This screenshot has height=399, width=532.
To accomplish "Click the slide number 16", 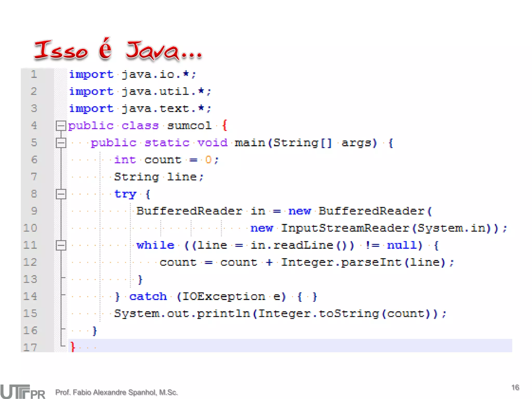I will (515, 388).
